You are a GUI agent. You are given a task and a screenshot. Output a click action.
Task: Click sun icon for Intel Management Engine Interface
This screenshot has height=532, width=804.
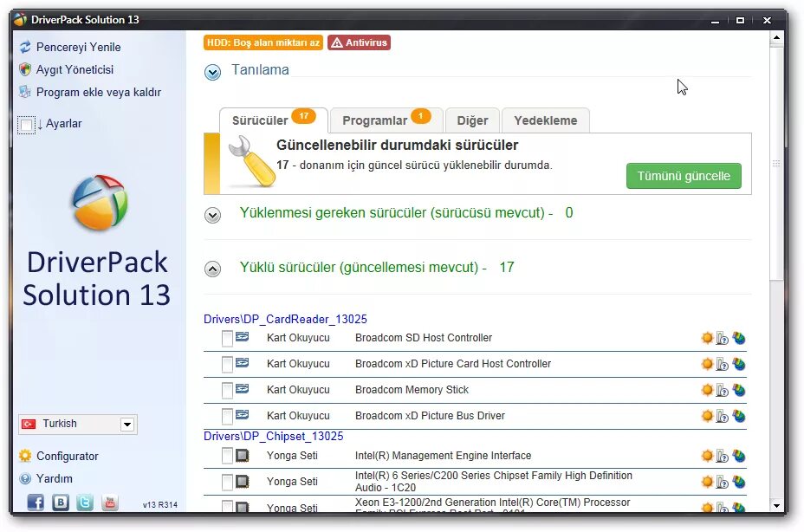(707, 456)
